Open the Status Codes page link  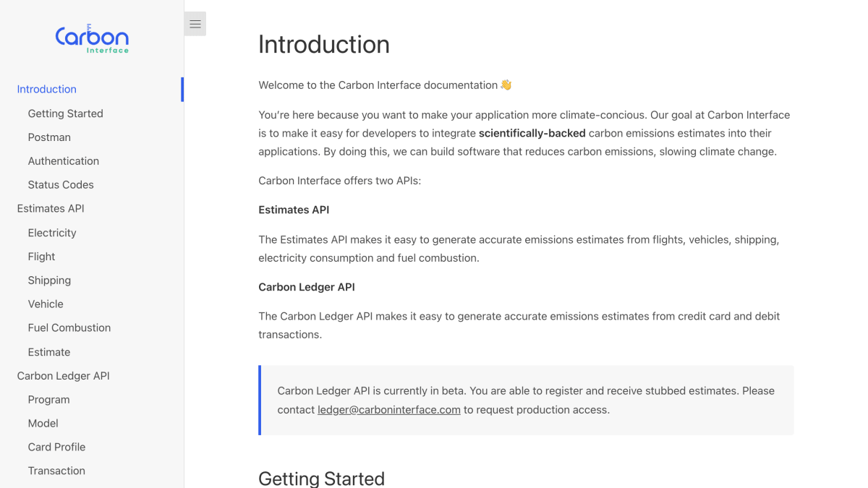click(x=61, y=185)
